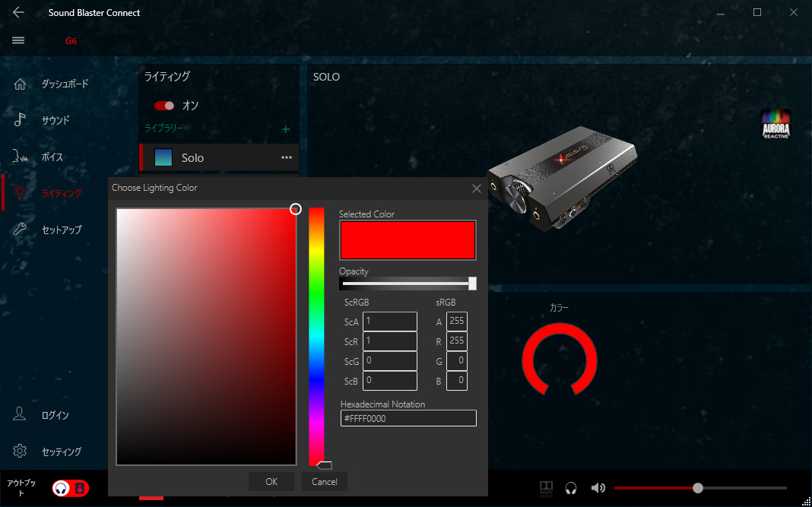812x507 pixels.
Task: Toggle headphone/speaker output switch
Action: [71, 488]
